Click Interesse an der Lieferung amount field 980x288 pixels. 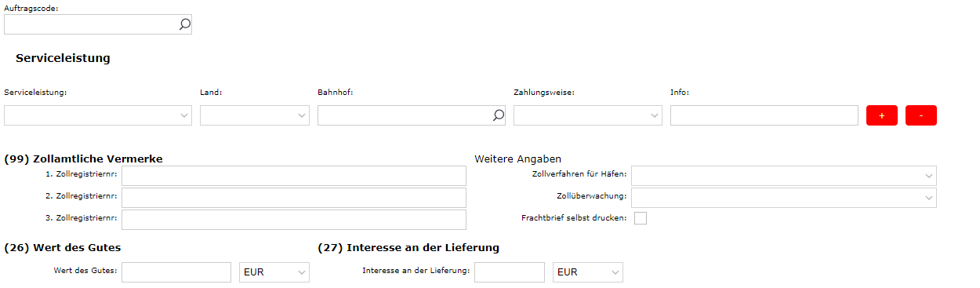coord(510,272)
